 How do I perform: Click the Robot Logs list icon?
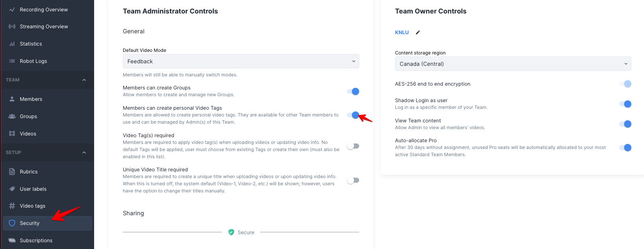[x=12, y=61]
